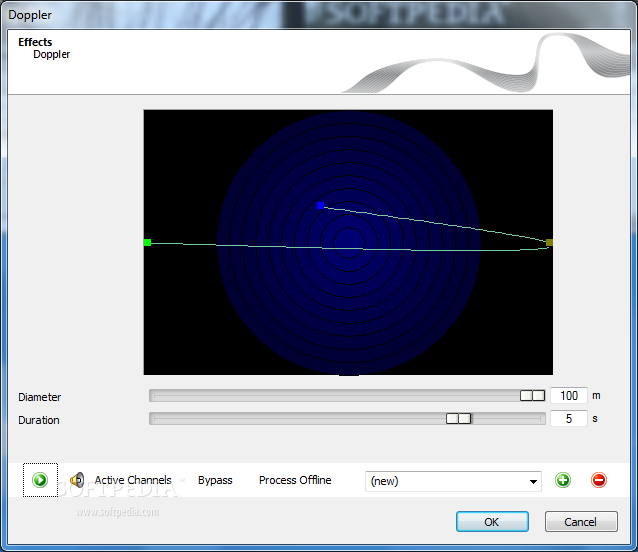Click the Doppler subtitle under Effects
This screenshot has width=638, height=552.
(52, 55)
